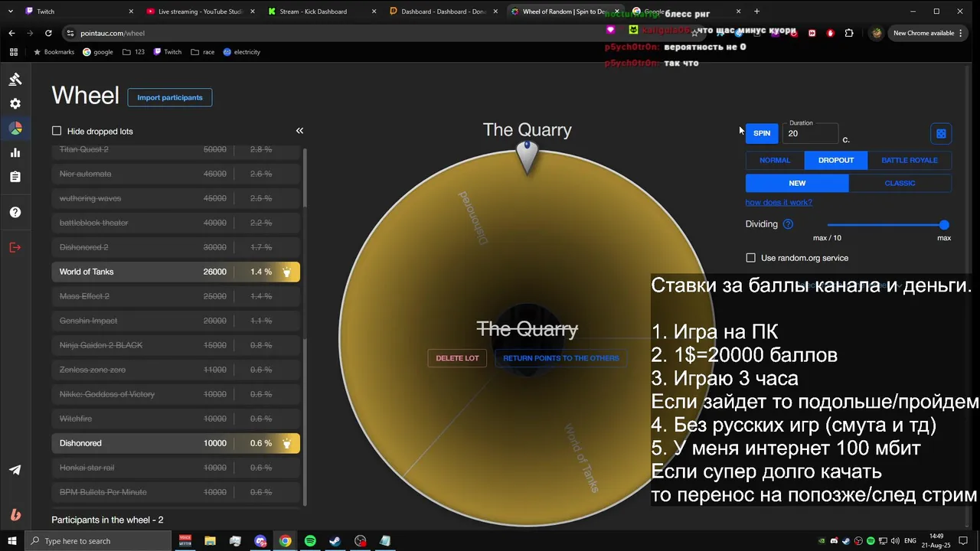The image size is (980, 551).
Task: Open Steam from the taskbar
Action: (x=335, y=541)
